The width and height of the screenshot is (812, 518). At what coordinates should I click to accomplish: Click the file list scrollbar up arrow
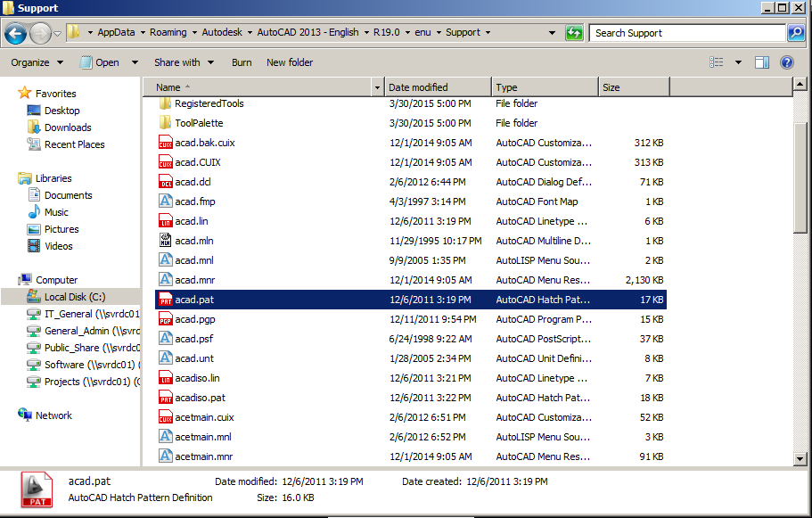(x=800, y=84)
